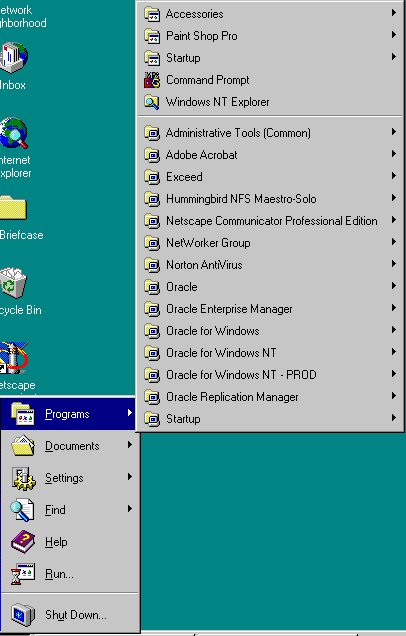Screen dimensions: 406x636
Task: Open Settings in the Start menu
Action: point(70,478)
